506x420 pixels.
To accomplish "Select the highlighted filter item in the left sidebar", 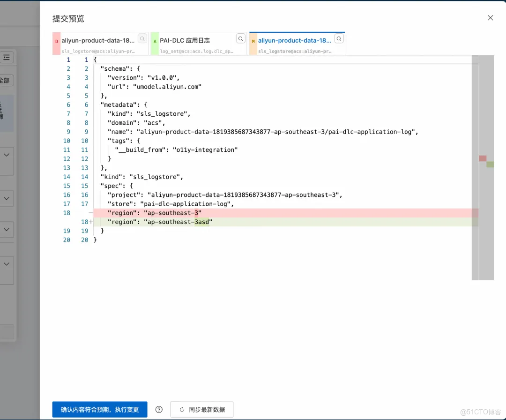I will 7,112.
